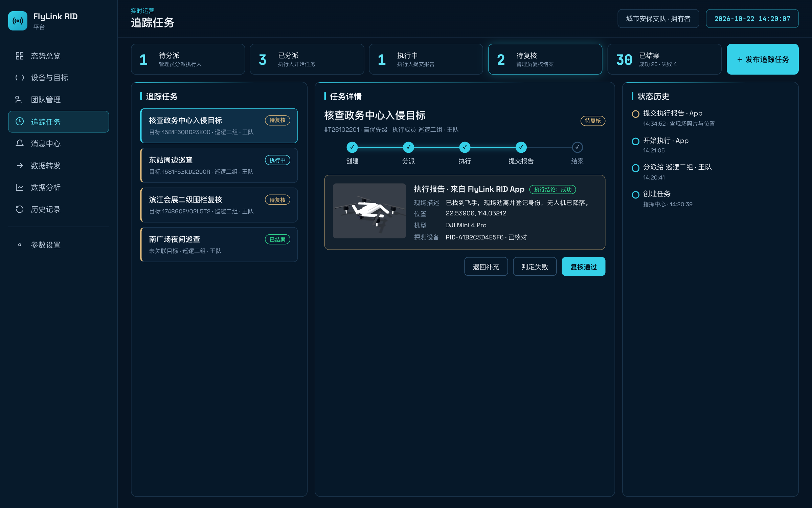Viewport: 812px width, 508px height.
Task: Go to 设备与目标 page
Action: pos(59,78)
